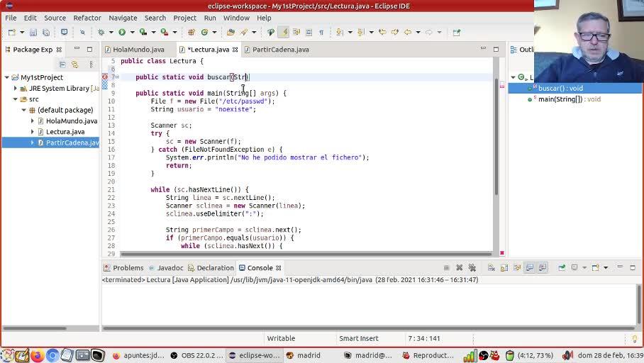Click Remove All Terminated Launches in Console
Viewport: 644px width, 363px height.
[472, 268]
